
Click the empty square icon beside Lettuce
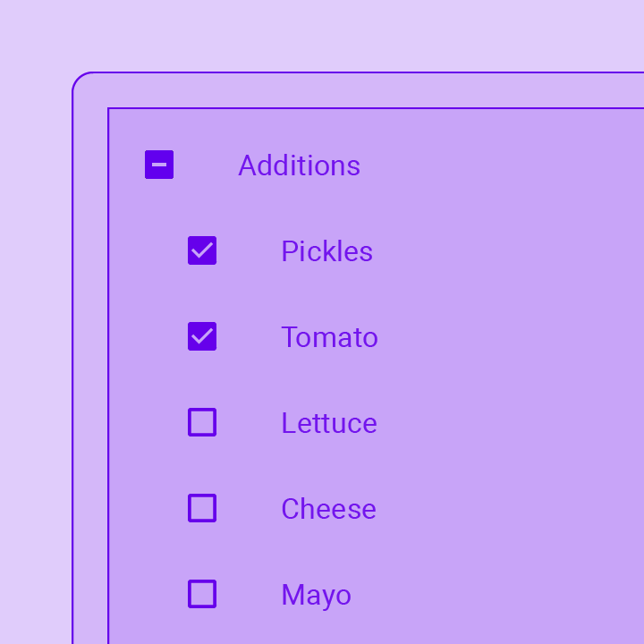pyautogui.click(x=202, y=422)
